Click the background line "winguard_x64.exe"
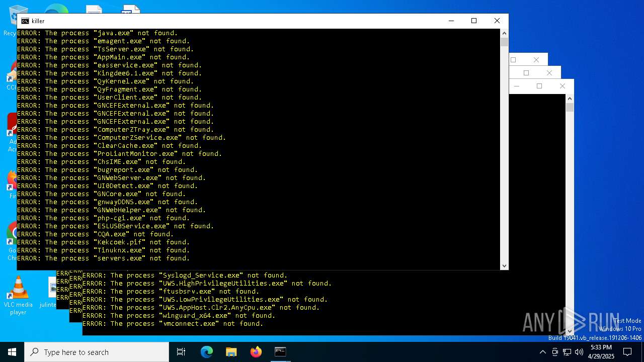 tap(179, 316)
